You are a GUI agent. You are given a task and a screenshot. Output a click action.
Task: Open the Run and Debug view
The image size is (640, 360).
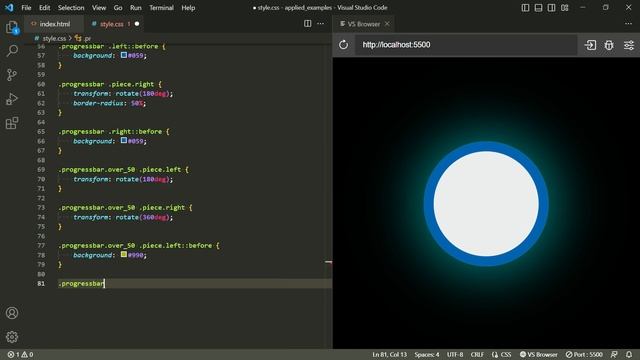point(12,99)
